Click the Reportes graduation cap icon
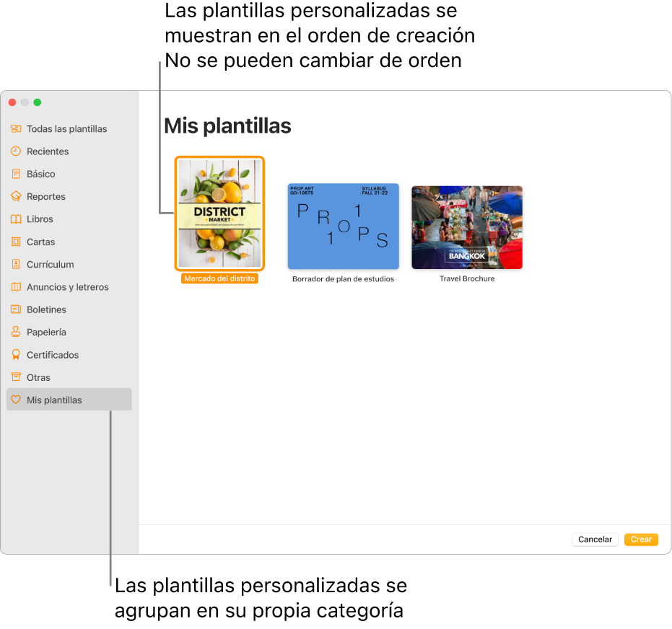Viewport: 672px width, 629px height. pos(16,196)
